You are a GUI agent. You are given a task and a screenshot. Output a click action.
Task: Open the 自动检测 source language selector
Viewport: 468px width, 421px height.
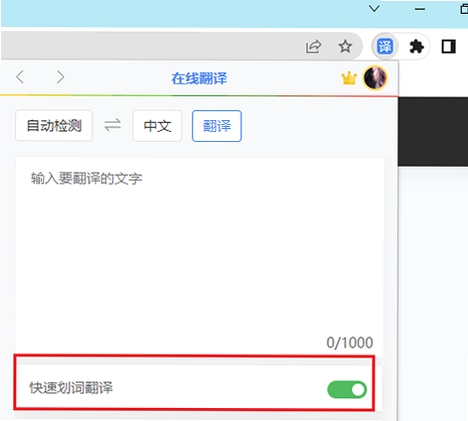[54, 126]
